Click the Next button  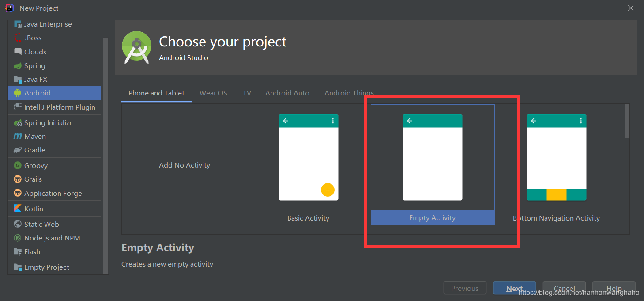pyautogui.click(x=515, y=288)
